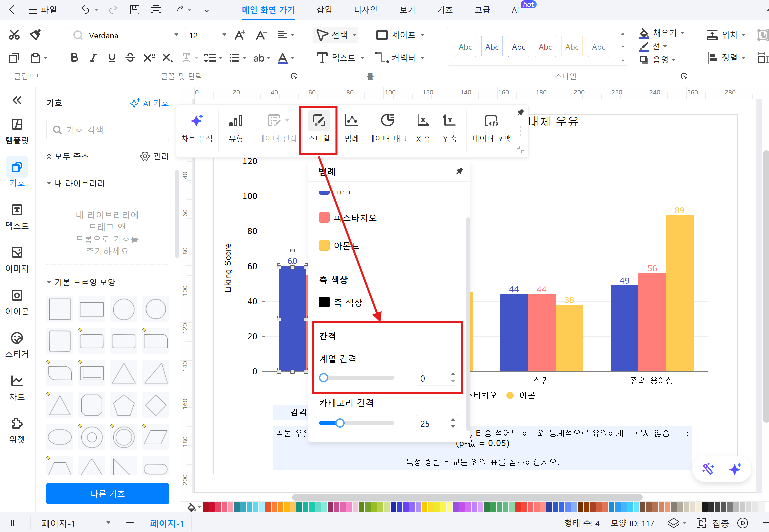Click the Print icon
The height and width of the screenshot is (532, 769).
click(156, 10)
